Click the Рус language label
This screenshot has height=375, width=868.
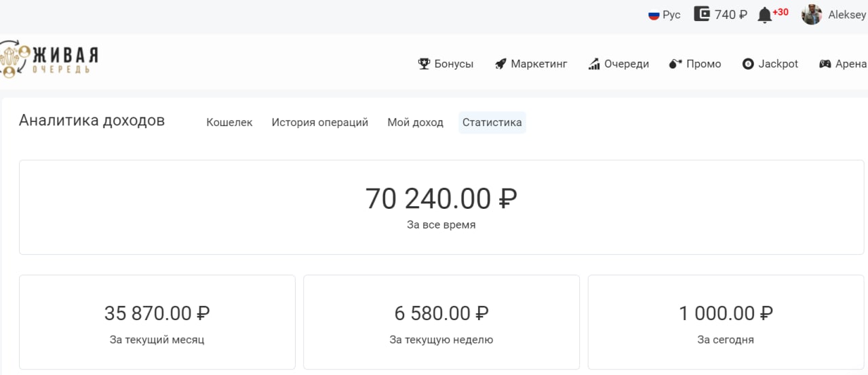[671, 15]
